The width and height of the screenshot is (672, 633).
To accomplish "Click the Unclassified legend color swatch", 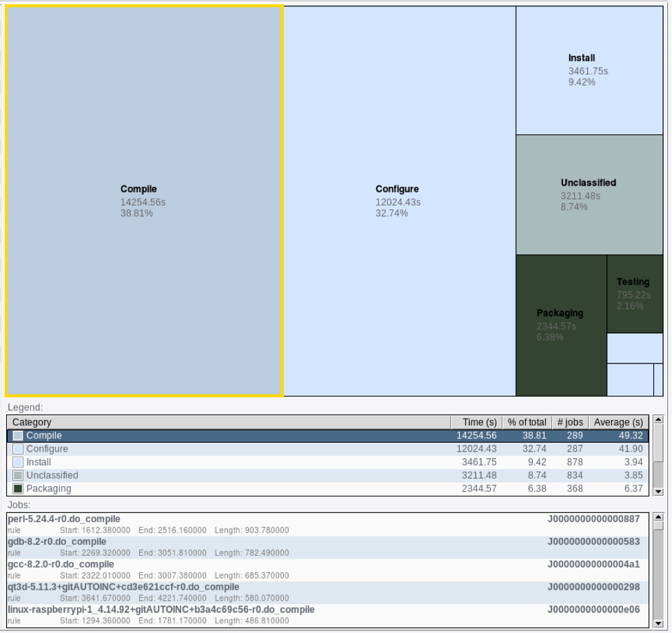I will (x=18, y=476).
